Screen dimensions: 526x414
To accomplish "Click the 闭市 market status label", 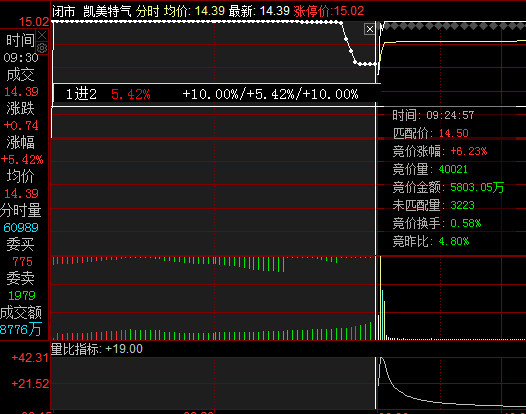I will pos(63,11).
